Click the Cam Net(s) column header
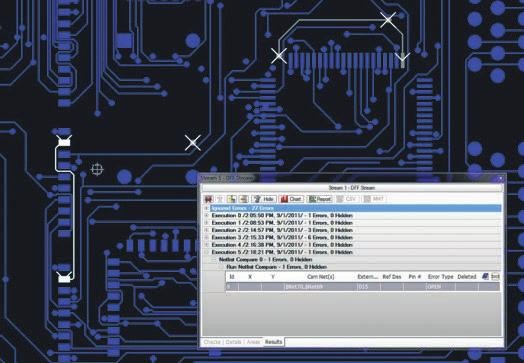Screen dimensions: 524x363 tap(320, 277)
